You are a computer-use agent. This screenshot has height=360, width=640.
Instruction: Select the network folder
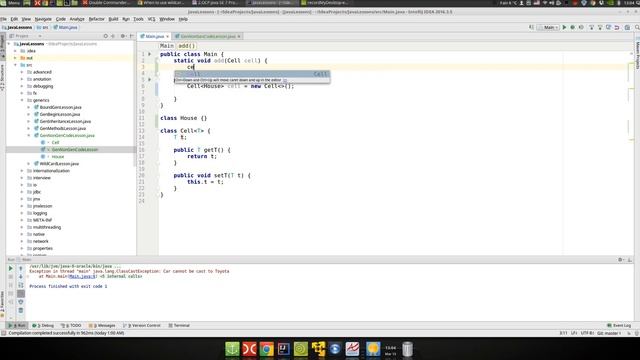[x=40, y=241]
